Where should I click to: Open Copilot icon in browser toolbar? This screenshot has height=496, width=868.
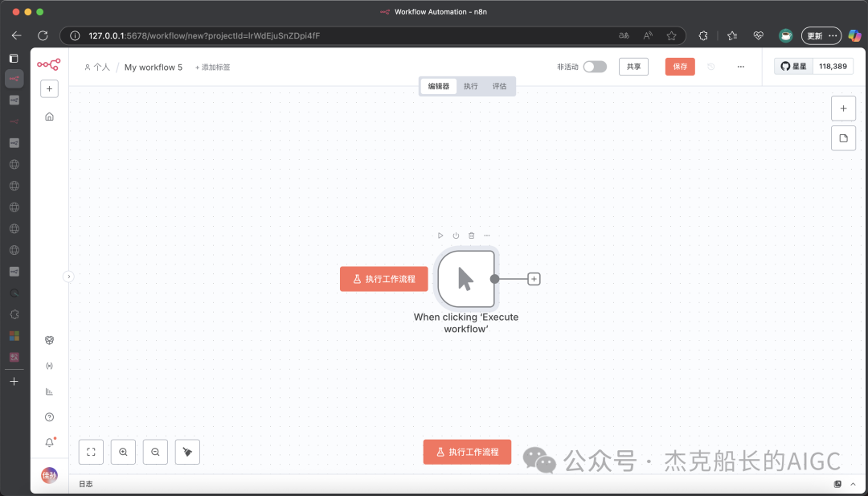click(854, 35)
